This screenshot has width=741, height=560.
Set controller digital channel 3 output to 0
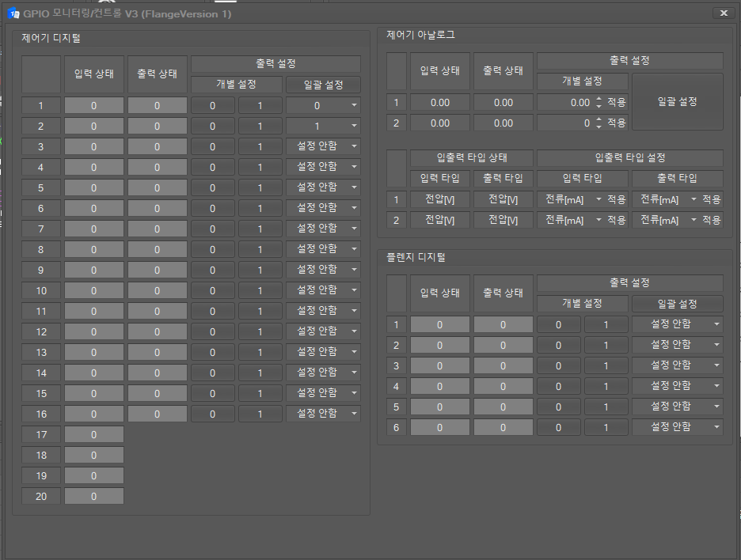[211, 146]
